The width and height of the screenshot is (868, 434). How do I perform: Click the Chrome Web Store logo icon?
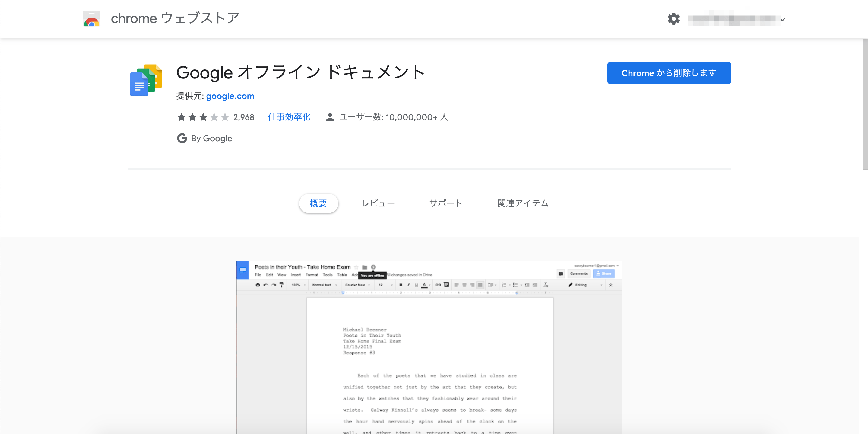pyautogui.click(x=92, y=19)
